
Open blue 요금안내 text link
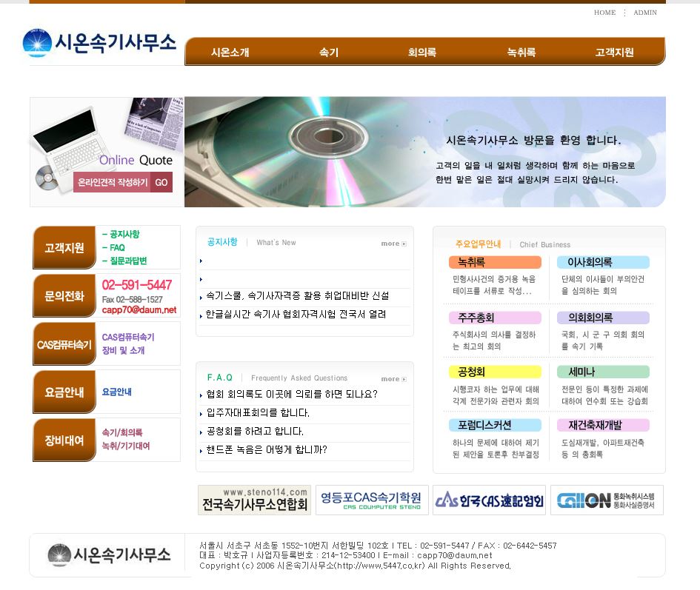(x=116, y=392)
